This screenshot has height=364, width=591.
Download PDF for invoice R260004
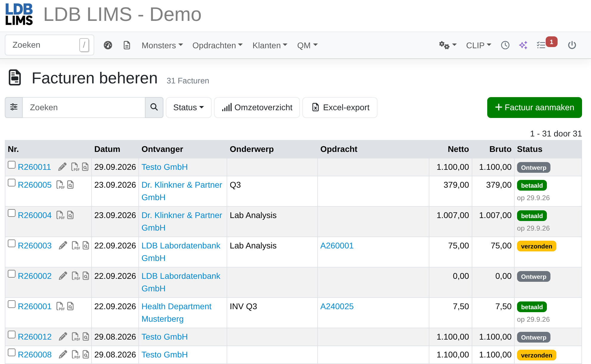[x=61, y=215]
